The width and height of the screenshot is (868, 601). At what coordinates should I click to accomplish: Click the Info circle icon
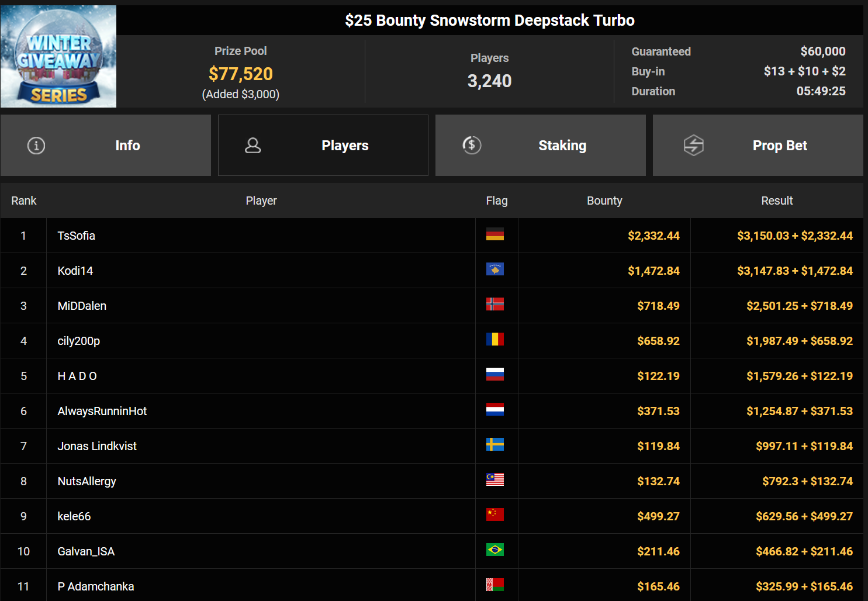(36, 146)
